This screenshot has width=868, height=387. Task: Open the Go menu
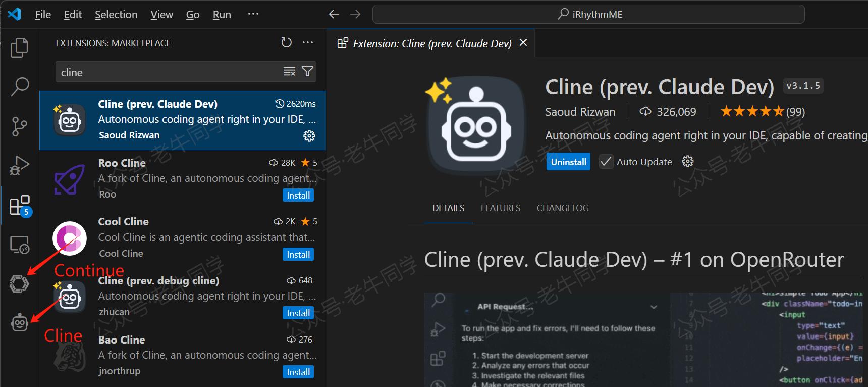(x=193, y=15)
